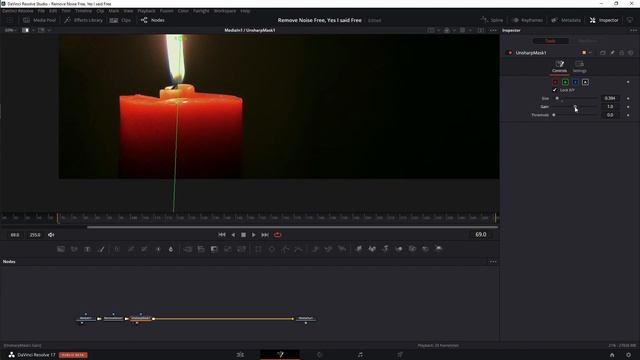Viewport: 640px width, 360px height.
Task: Add keyframe for the Gain parameter
Action: pyautogui.click(x=628, y=107)
